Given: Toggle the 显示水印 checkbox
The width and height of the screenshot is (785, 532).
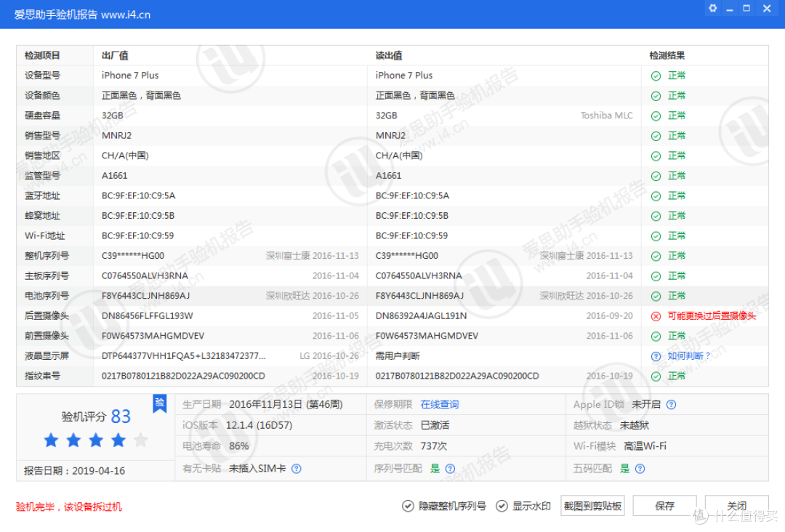Looking at the screenshot, I should [502, 506].
